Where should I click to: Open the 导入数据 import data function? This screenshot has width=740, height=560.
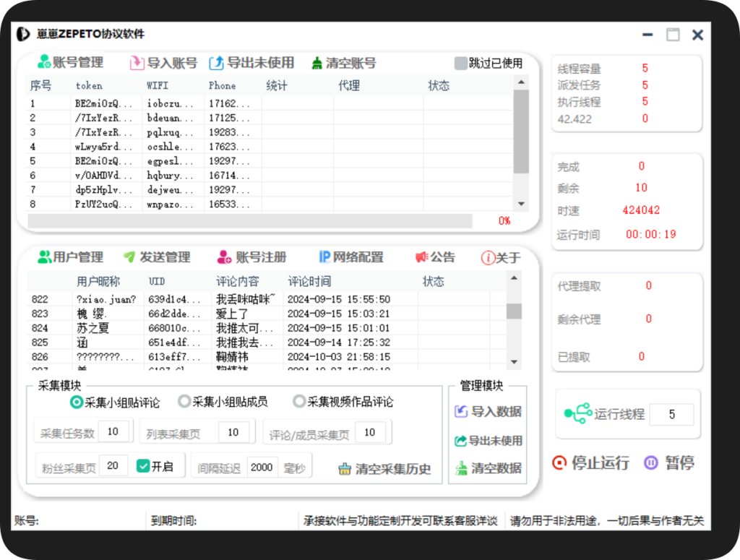[x=487, y=412]
